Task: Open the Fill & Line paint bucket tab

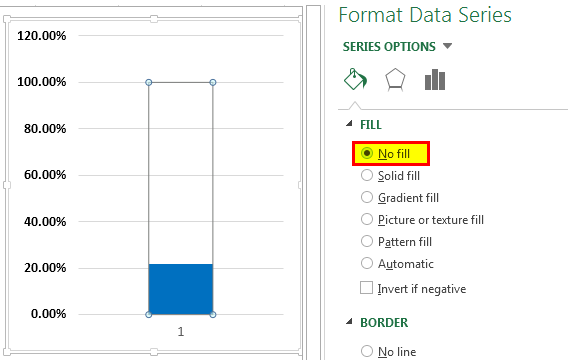Action: [355, 79]
